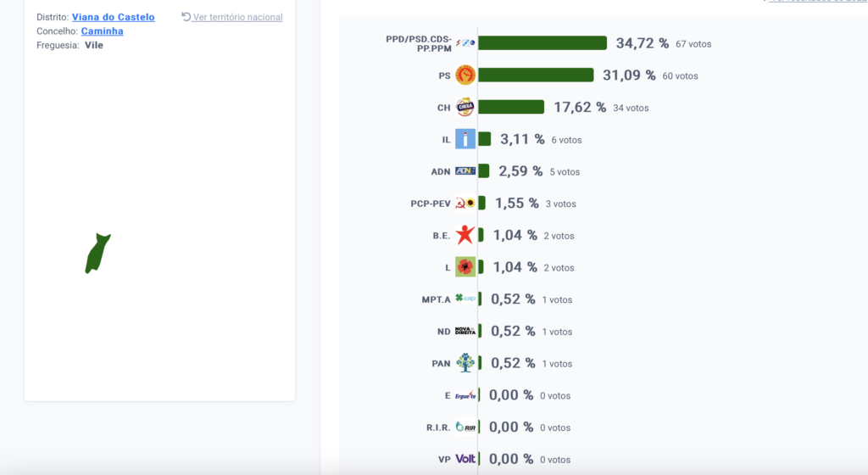Select the IL blue party icon

pos(465,139)
